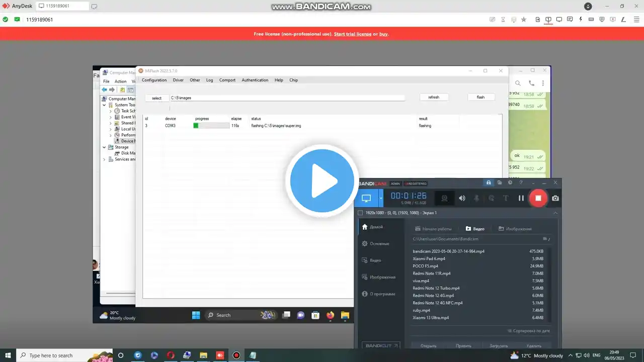Open Windows Start button on host taskbar

pos(8,355)
